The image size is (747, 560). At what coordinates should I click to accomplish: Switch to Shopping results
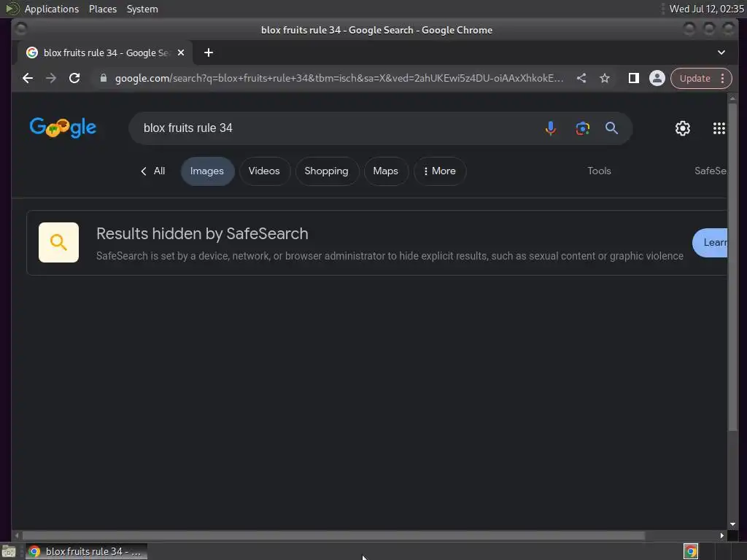coord(326,171)
